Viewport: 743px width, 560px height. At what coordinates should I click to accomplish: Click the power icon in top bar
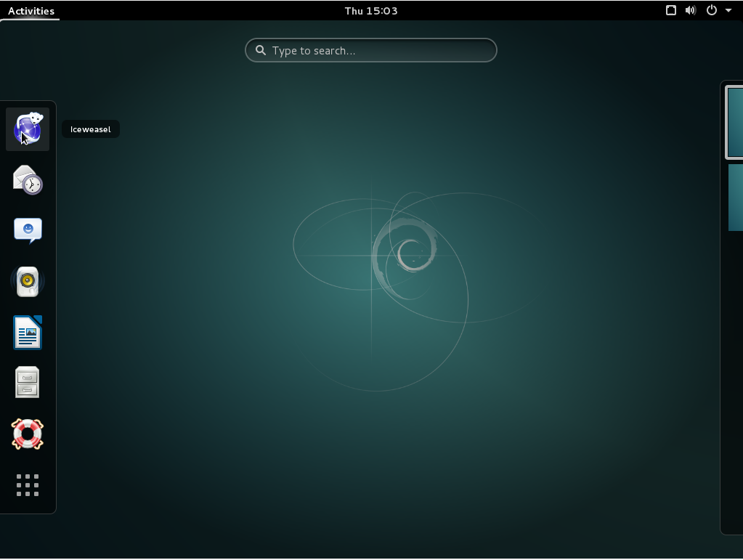coord(712,10)
